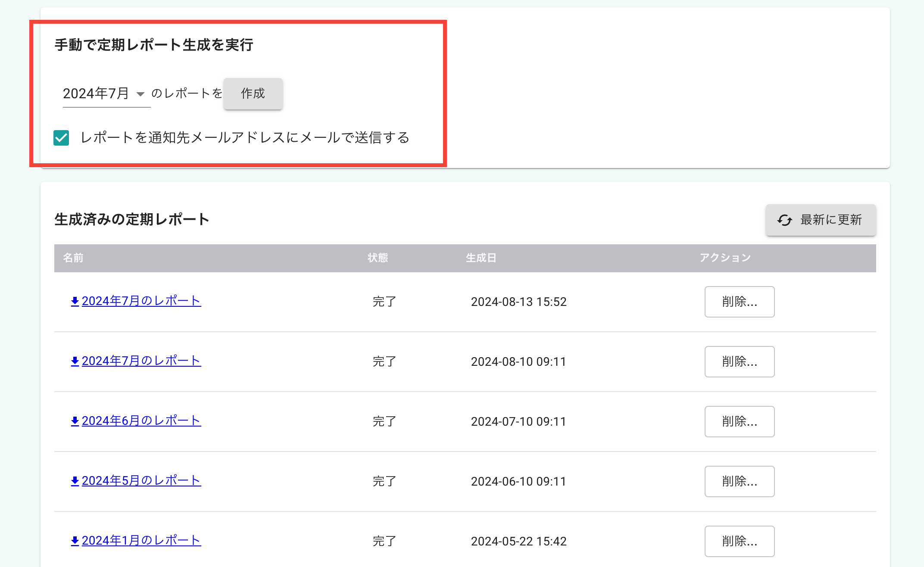Delete the report generated 2024-08-13 15:52
The width and height of the screenshot is (924, 567).
coord(740,302)
